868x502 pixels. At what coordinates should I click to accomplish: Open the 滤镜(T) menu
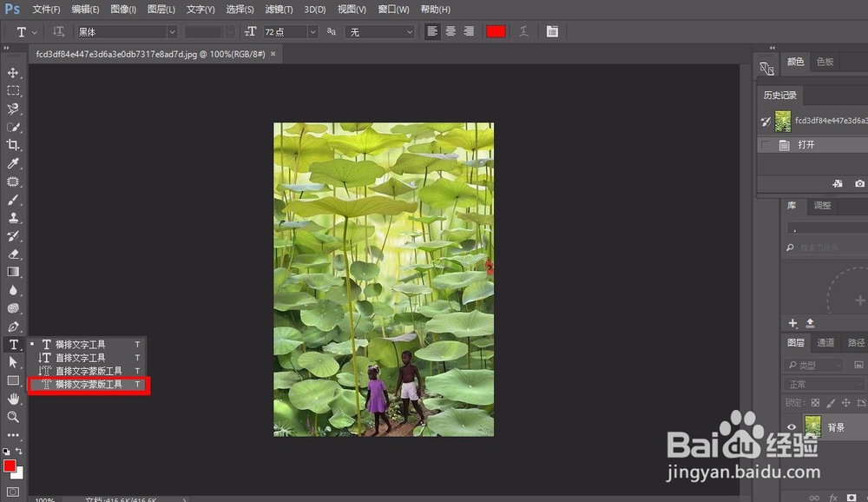[279, 10]
